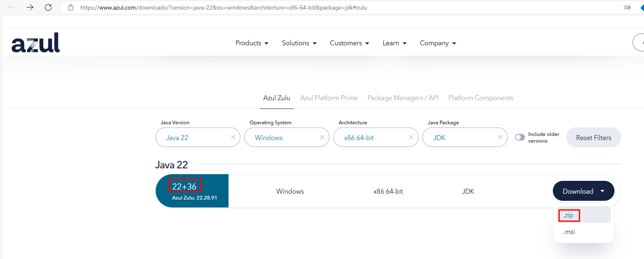Screen dimensions: 644x259
Task: Expand the Learn menu
Action: coord(395,43)
